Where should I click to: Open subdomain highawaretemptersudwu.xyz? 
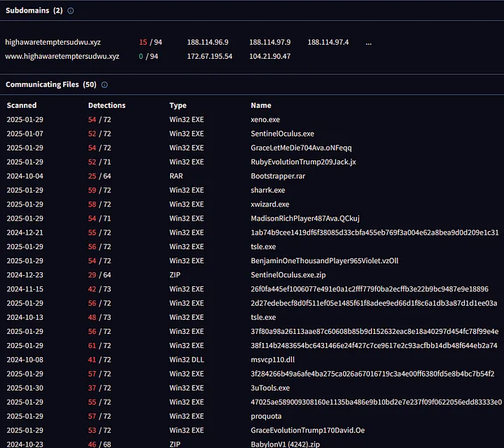[52, 42]
